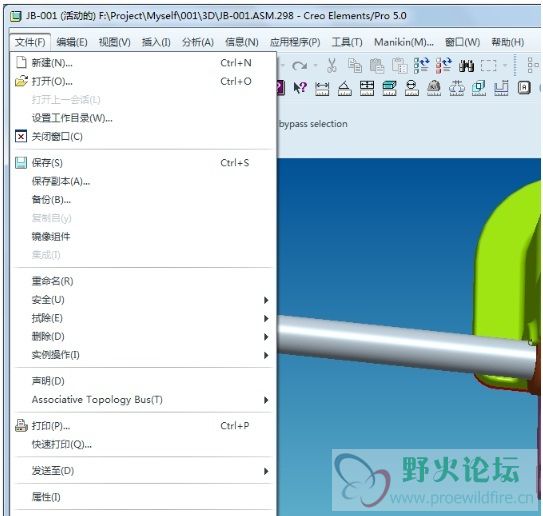The image size is (543, 516).
Task: Open the 窗口(W) menu
Action: pos(462,42)
